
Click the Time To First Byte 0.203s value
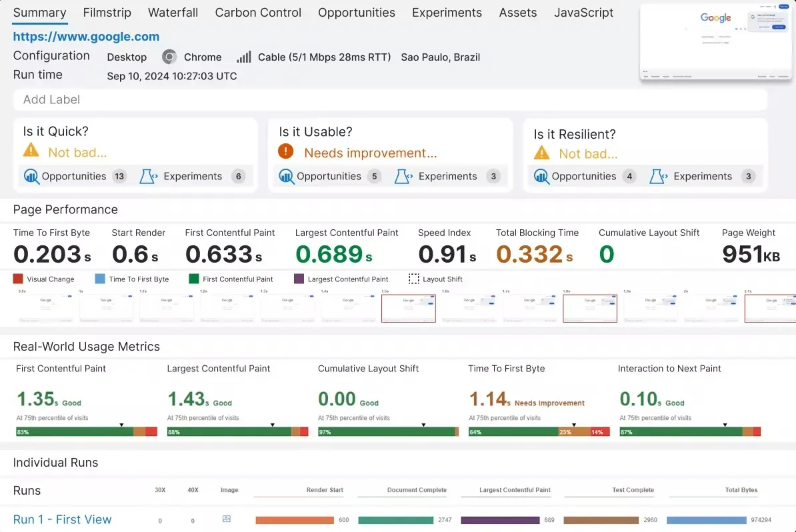coord(52,254)
